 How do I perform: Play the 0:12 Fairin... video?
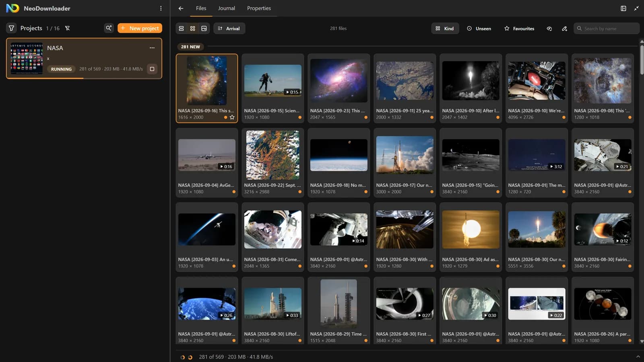coord(603,230)
